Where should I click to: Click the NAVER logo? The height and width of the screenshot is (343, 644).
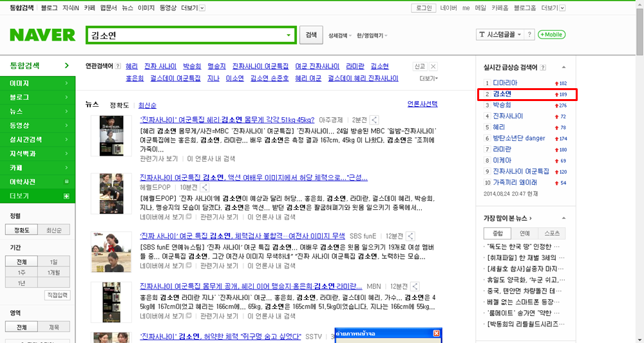pyautogui.click(x=43, y=35)
